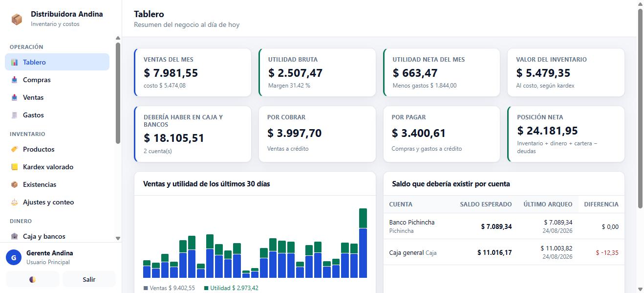The image size is (644, 293).
Task: Click the main page scroll down arrow
Action: [x=640, y=289]
